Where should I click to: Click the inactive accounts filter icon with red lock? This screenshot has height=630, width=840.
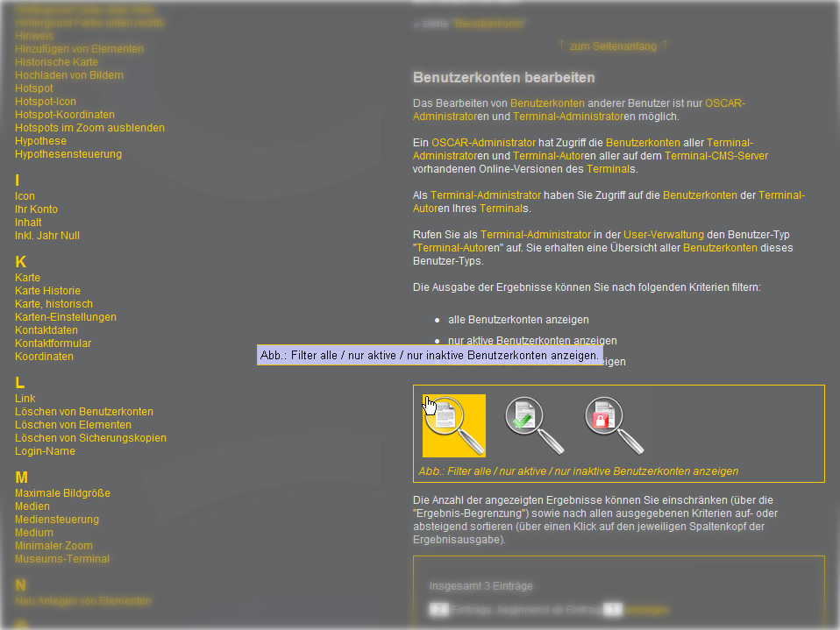(x=614, y=425)
